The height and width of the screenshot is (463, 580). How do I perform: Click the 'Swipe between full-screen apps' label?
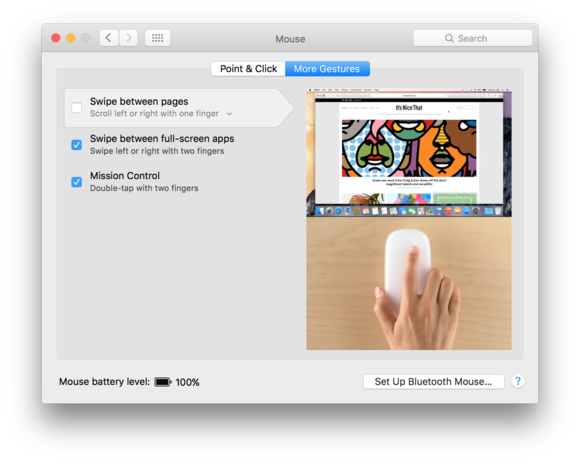(x=162, y=139)
